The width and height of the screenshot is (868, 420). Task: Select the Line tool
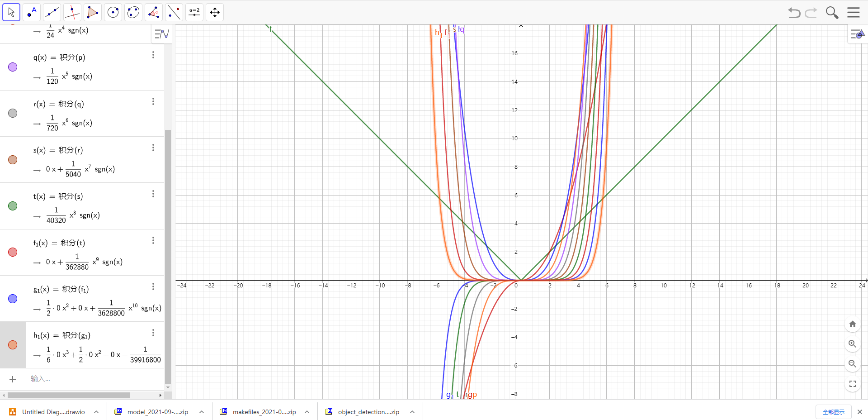click(x=52, y=12)
